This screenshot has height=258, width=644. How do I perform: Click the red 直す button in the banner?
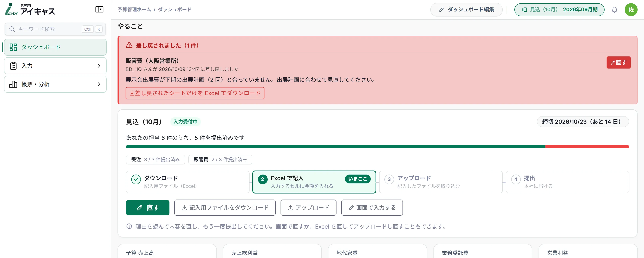[618, 62]
